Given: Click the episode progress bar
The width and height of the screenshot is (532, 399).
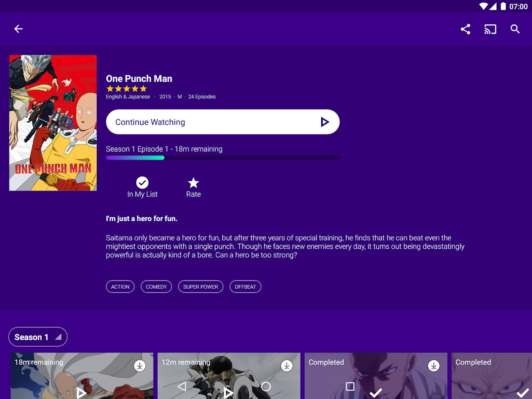Looking at the screenshot, I should click(222, 158).
